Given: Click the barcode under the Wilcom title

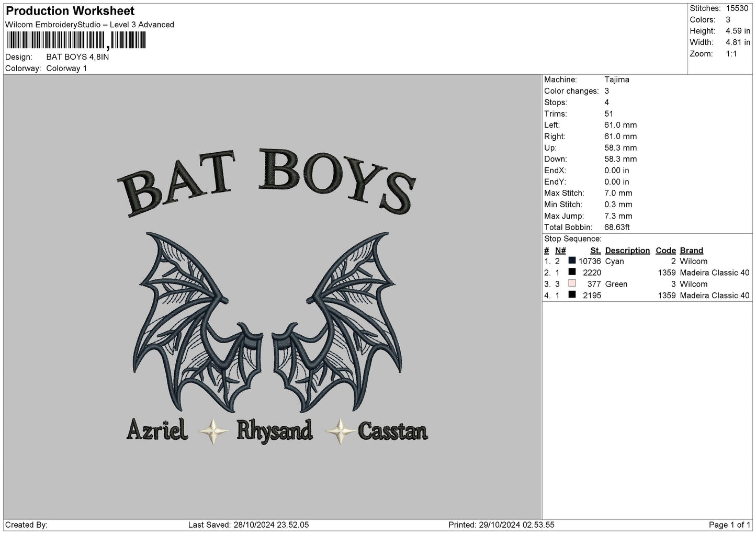Looking at the screenshot, I should [x=76, y=40].
